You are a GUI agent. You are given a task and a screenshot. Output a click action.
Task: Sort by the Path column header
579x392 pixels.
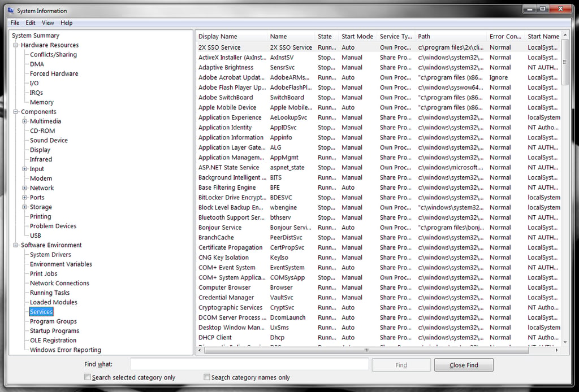pos(451,36)
